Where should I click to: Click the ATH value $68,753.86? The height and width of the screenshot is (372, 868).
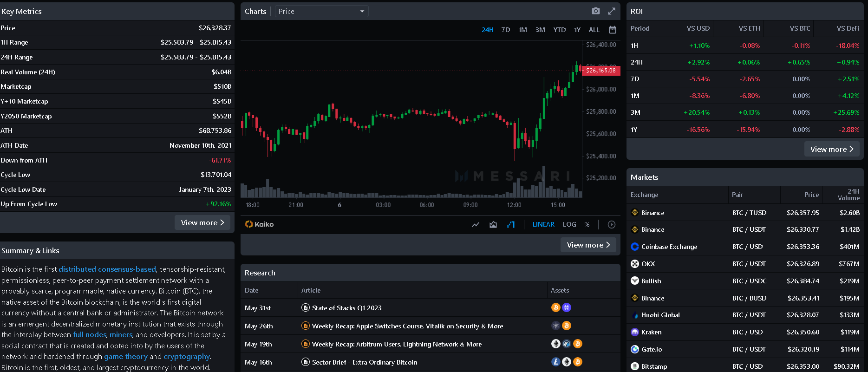pos(215,131)
